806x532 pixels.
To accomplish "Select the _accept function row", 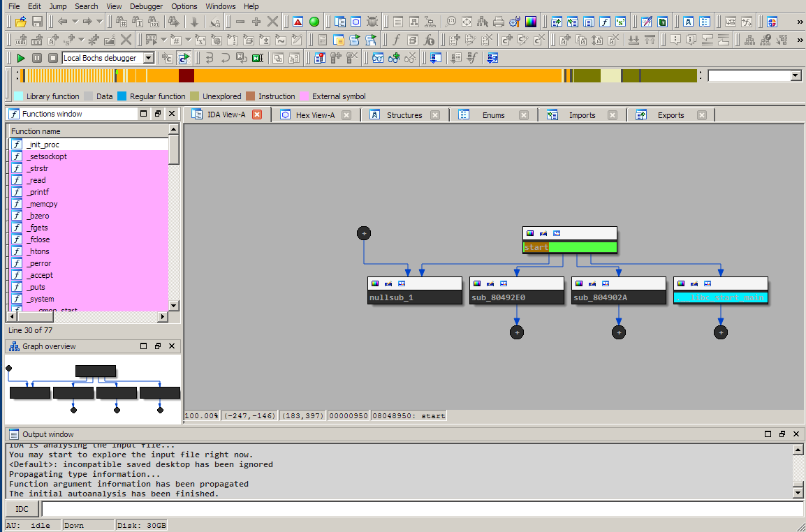I will tap(89, 275).
